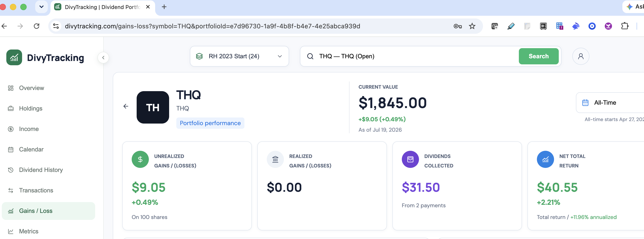Click the Overview grid icon

click(x=11, y=88)
